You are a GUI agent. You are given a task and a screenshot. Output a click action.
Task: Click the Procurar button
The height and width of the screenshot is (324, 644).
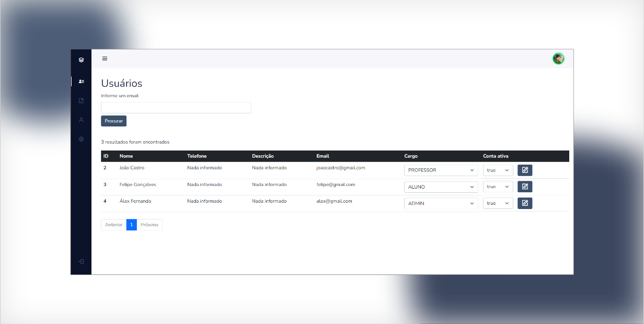[113, 121]
